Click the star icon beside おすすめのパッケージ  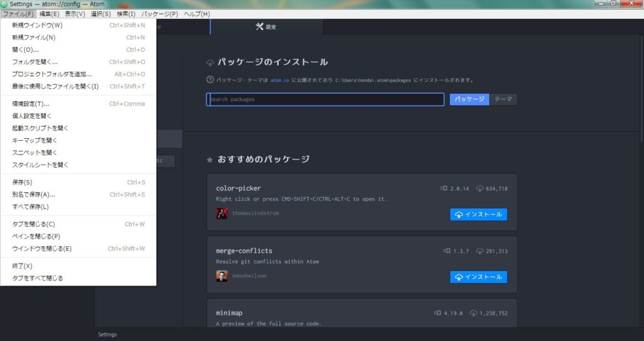[209, 160]
